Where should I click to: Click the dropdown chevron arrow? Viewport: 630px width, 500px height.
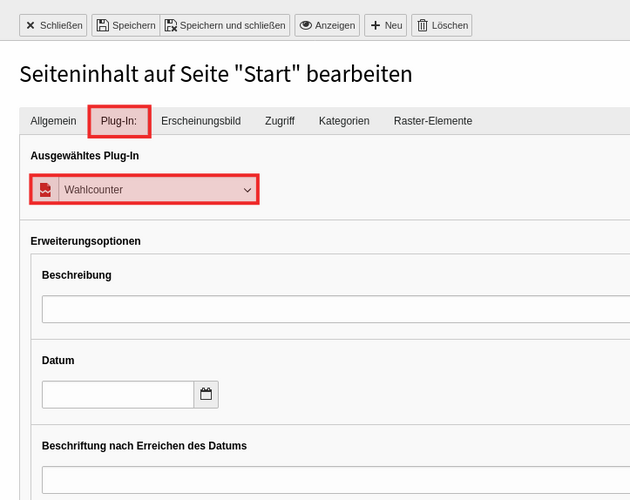coord(248,190)
